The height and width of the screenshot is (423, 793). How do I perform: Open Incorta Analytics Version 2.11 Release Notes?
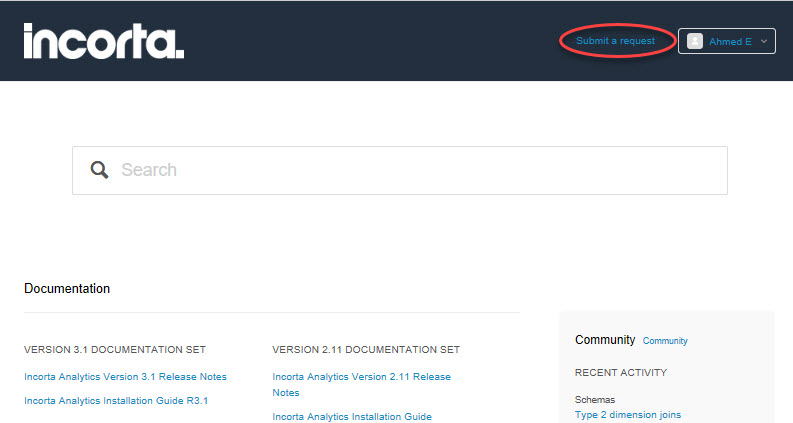point(361,385)
